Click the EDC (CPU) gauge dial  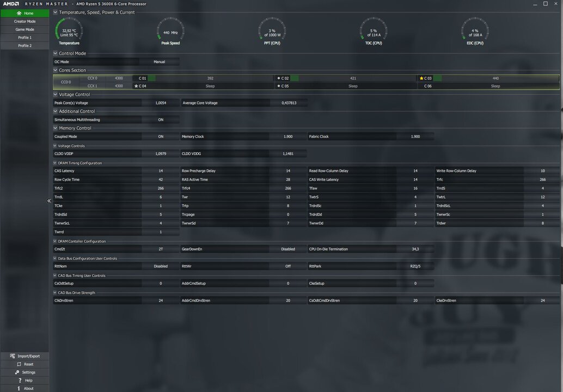[x=475, y=29]
